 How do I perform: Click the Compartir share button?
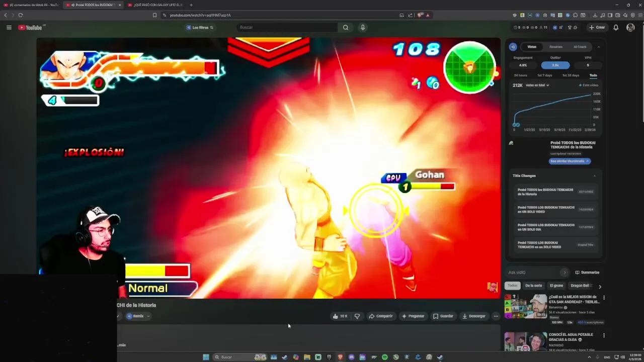(x=381, y=316)
